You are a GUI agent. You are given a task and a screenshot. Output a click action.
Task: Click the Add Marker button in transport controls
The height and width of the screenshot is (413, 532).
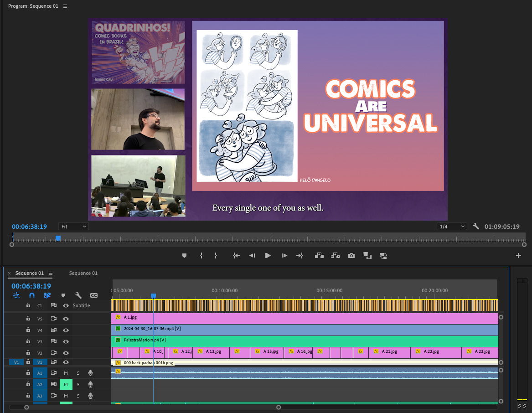pos(184,256)
